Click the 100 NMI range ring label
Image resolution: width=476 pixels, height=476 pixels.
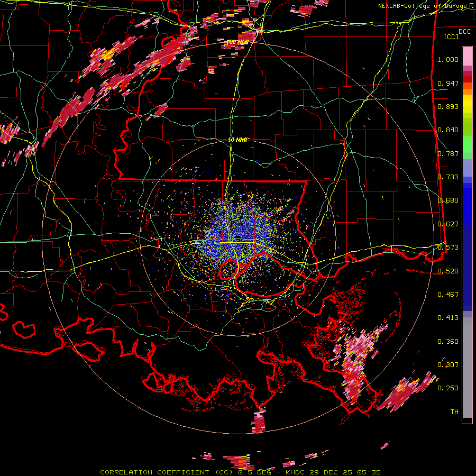[237, 42]
